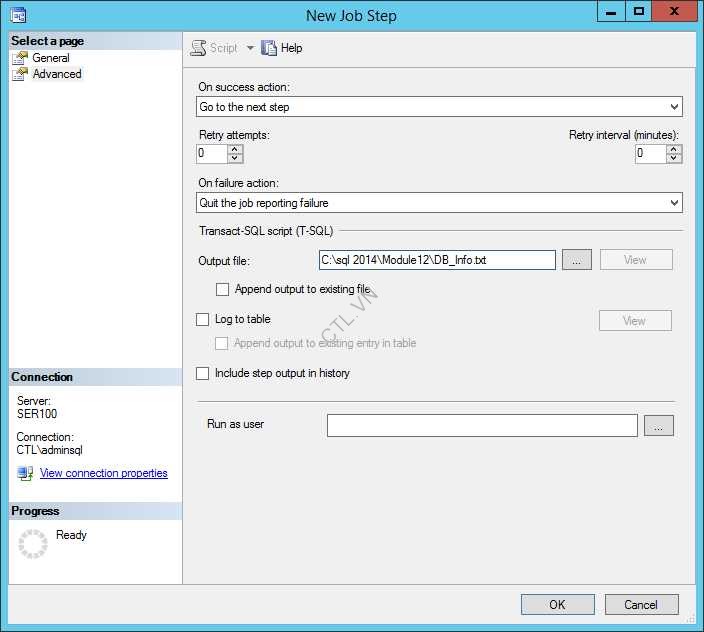The image size is (704, 632).
Task: Decrease Retry interval with down arrow
Action: (x=673, y=158)
